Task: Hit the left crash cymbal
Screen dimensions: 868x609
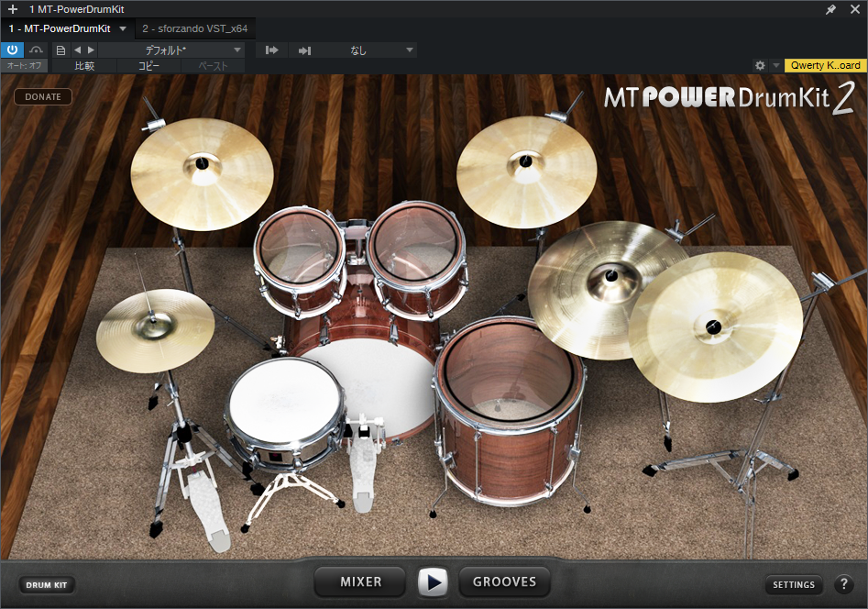Action: click(x=202, y=174)
